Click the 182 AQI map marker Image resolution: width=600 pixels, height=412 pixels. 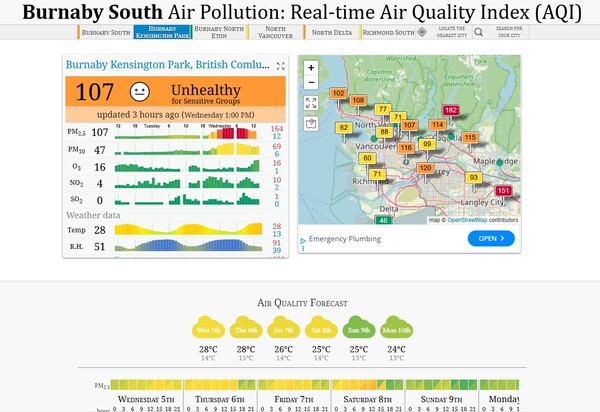[451, 110]
